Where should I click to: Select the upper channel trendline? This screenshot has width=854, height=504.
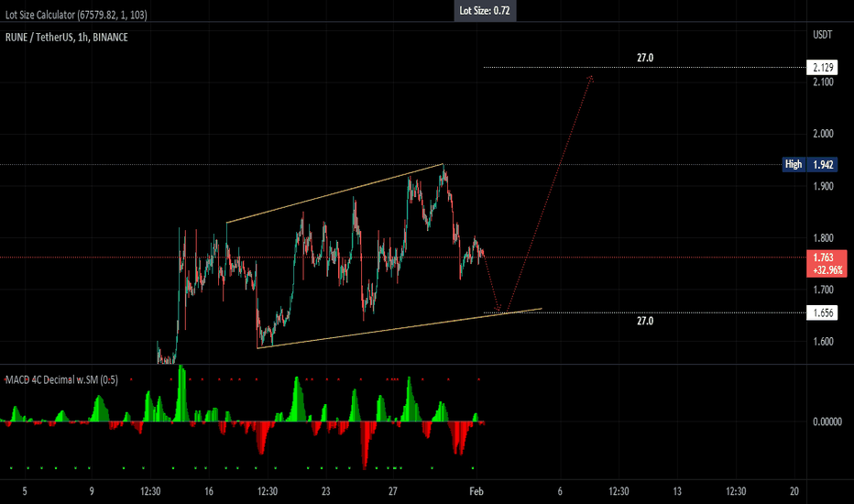(335, 193)
